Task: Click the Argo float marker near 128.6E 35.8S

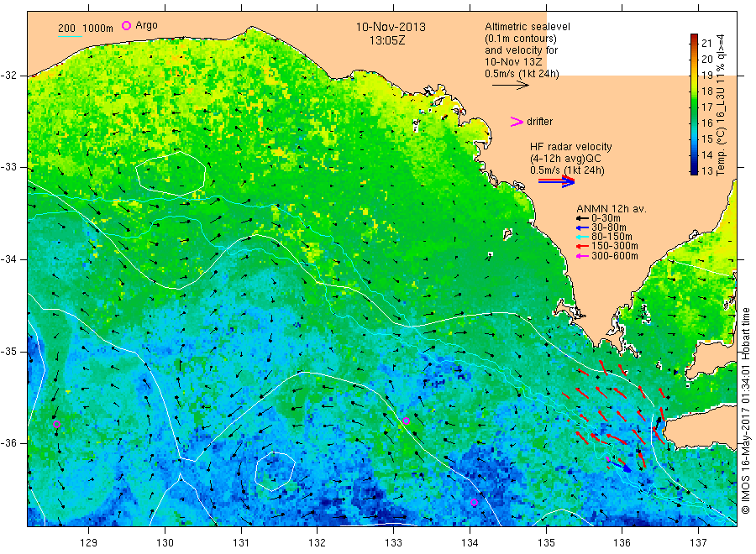Action: 56,425
